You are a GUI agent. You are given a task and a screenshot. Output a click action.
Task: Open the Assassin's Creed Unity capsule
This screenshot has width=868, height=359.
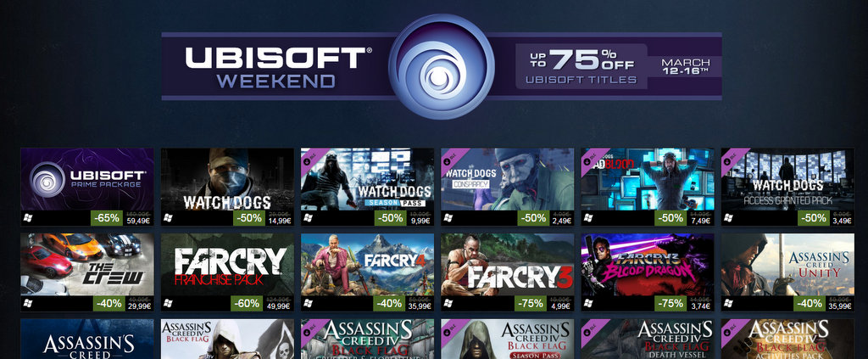coord(787,264)
